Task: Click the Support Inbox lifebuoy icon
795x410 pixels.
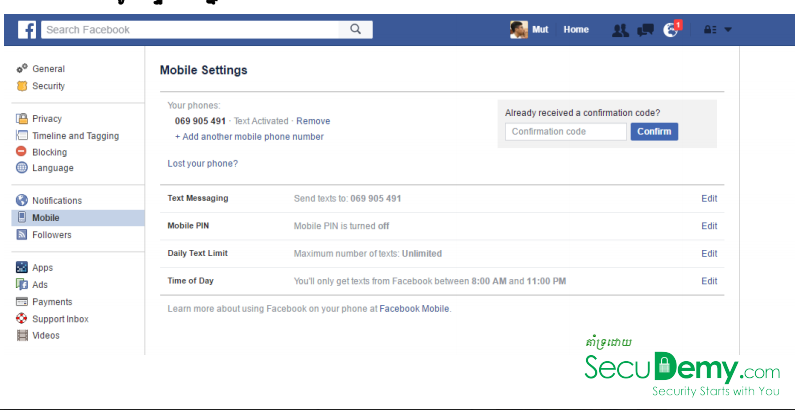Action: pos(22,318)
